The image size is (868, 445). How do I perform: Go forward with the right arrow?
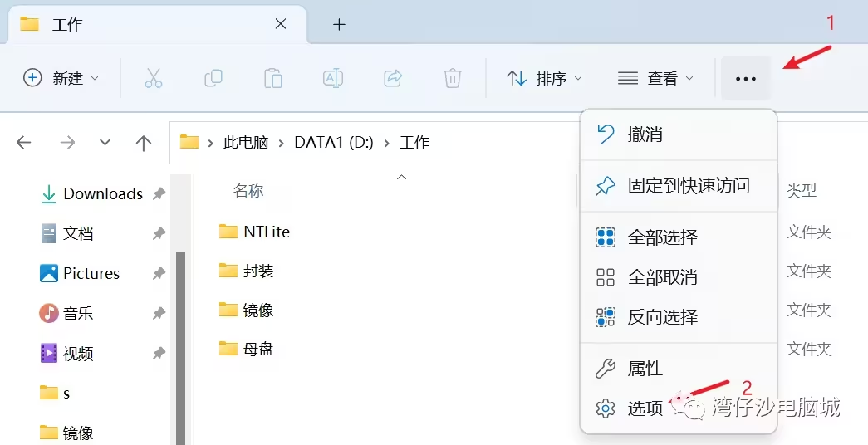click(x=67, y=143)
